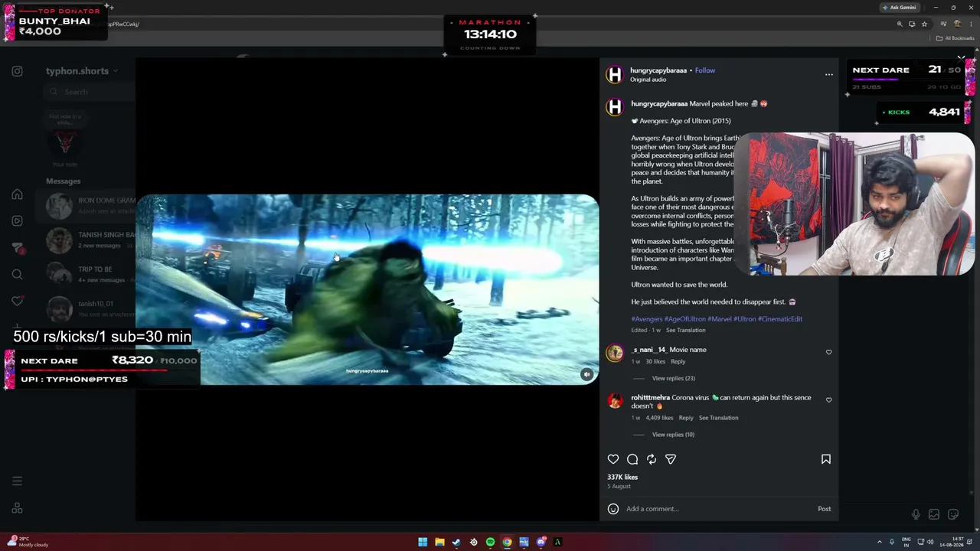Show hidden system tray icons
The height and width of the screenshot is (551, 980).
pos(879,542)
